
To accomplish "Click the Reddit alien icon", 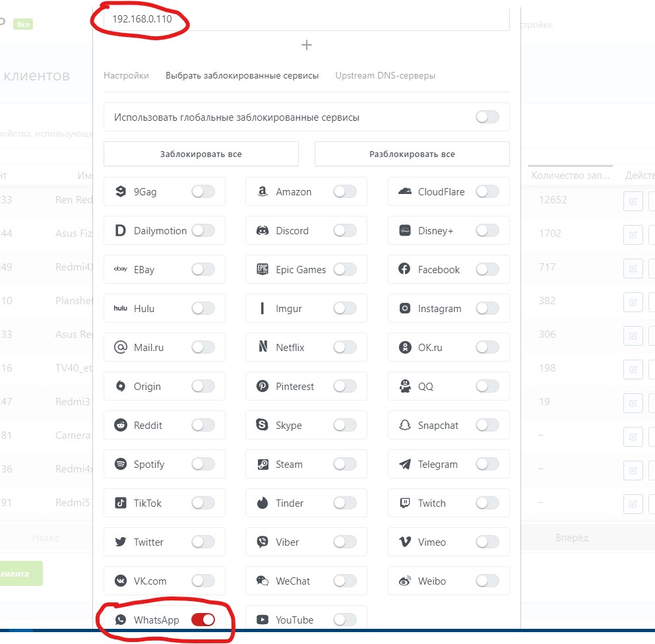I will click(120, 424).
